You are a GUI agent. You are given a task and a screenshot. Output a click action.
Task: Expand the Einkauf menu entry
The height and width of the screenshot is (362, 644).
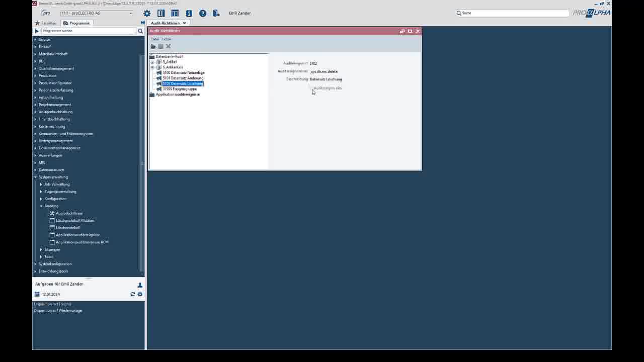[x=35, y=47]
